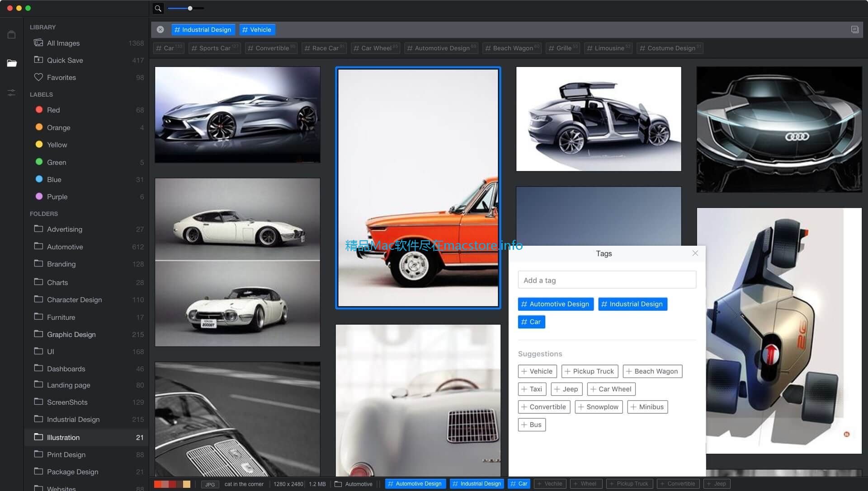
Task: Open the ScreenShots folder
Action: pyautogui.click(x=87, y=402)
